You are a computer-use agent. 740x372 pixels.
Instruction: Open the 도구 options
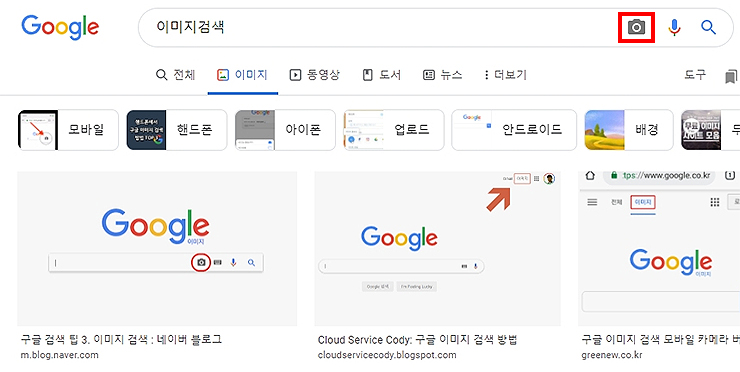coord(695,75)
